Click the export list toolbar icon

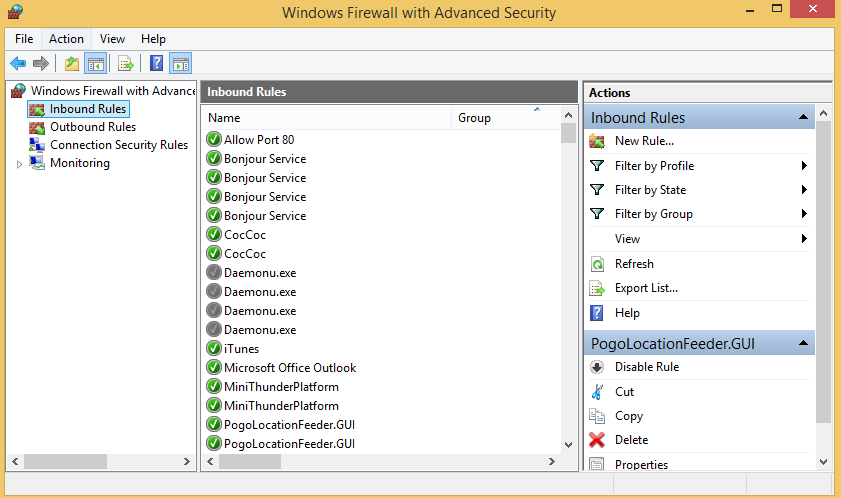point(126,64)
